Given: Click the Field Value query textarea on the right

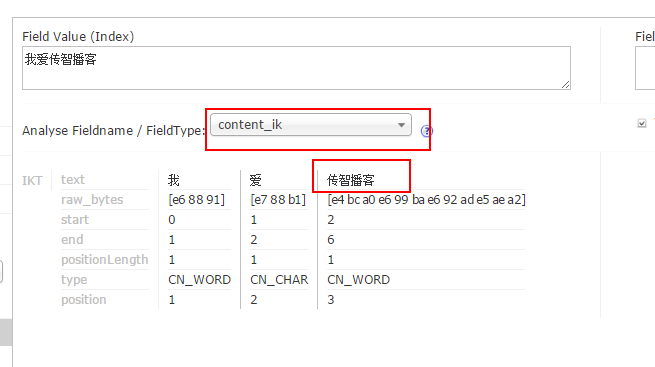Looking at the screenshot, I should 645,68.
